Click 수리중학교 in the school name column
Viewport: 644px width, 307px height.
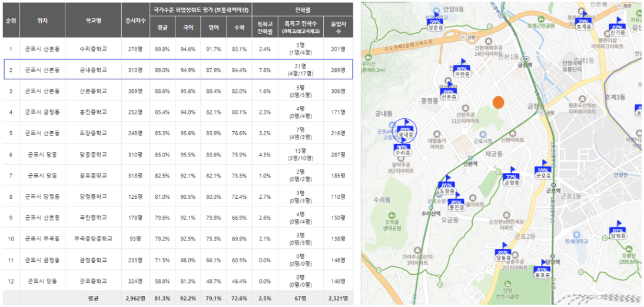click(93, 49)
